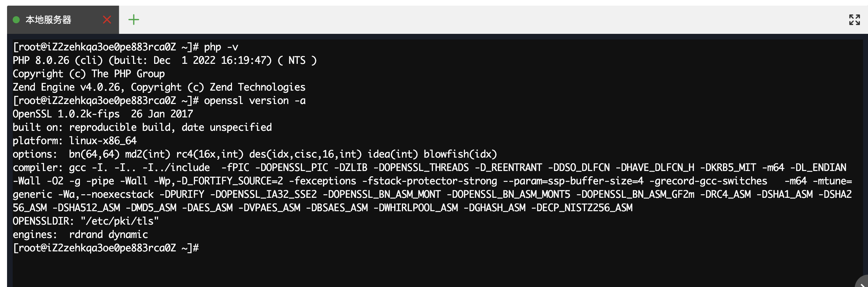The width and height of the screenshot is (868, 287).
Task: Open a new terminal tab with the green plus
Action: tap(133, 20)
